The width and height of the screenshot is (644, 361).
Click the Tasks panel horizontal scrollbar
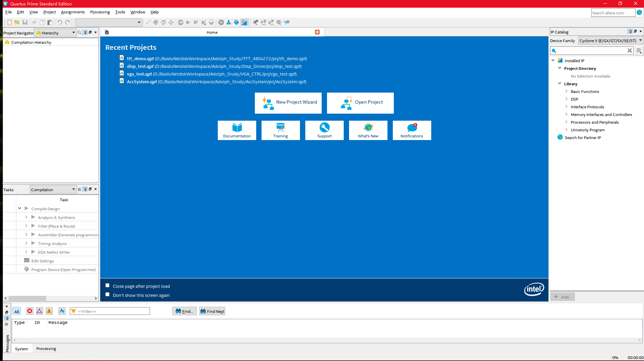[27, 298]
